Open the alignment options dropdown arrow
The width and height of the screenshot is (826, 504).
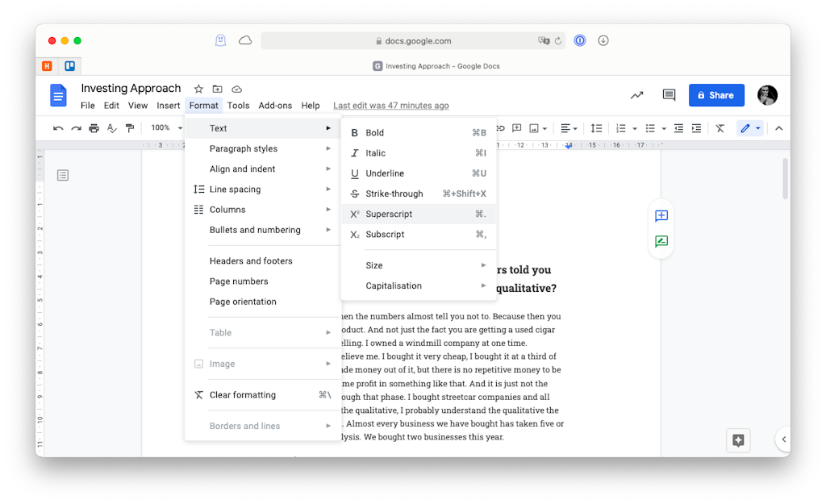coord(576,127)
